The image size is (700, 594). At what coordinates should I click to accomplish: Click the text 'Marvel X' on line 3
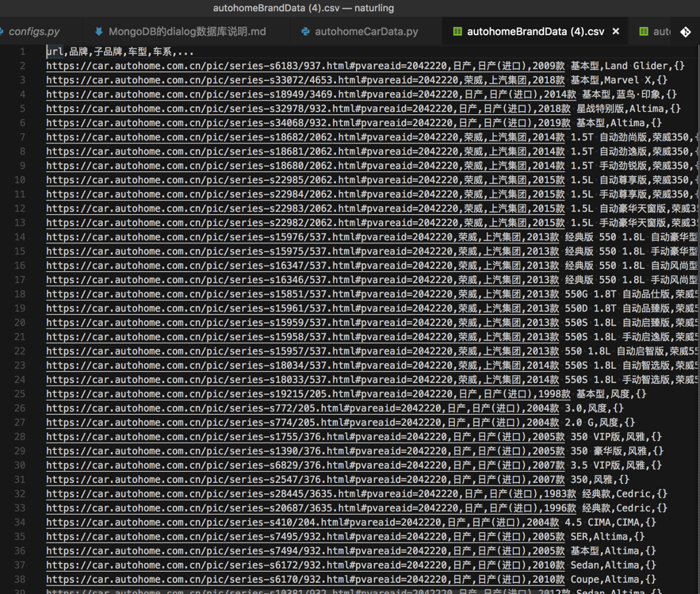pos(628,80)
